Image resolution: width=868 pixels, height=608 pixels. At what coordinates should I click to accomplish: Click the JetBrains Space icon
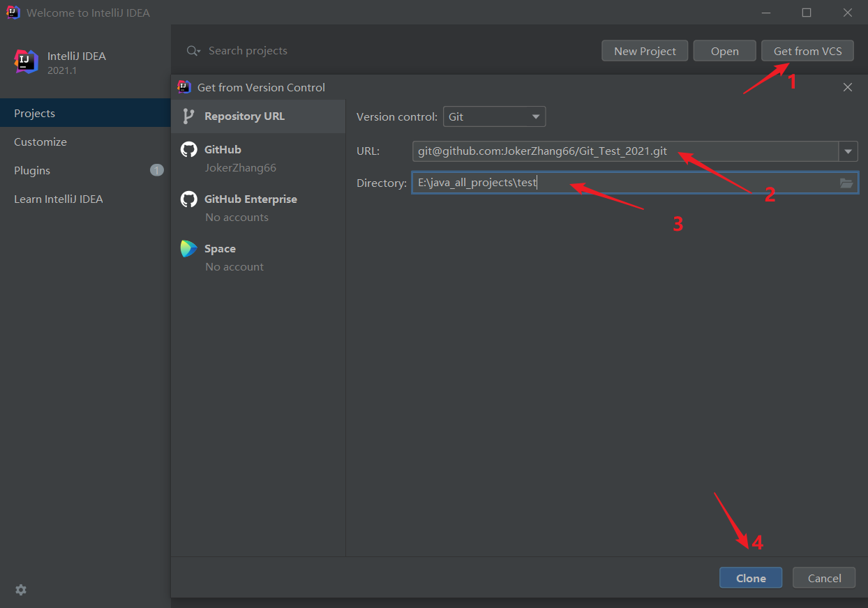pyautogui.click(x=188, y=249)
